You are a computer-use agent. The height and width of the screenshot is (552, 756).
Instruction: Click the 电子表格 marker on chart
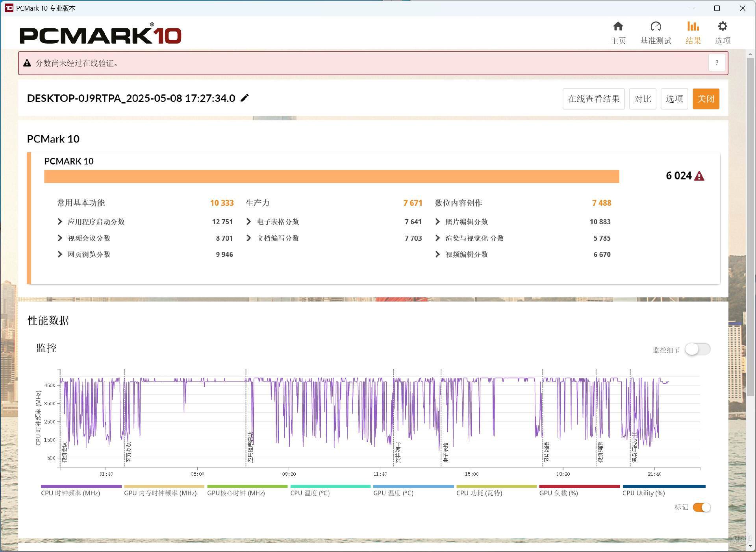446,452
